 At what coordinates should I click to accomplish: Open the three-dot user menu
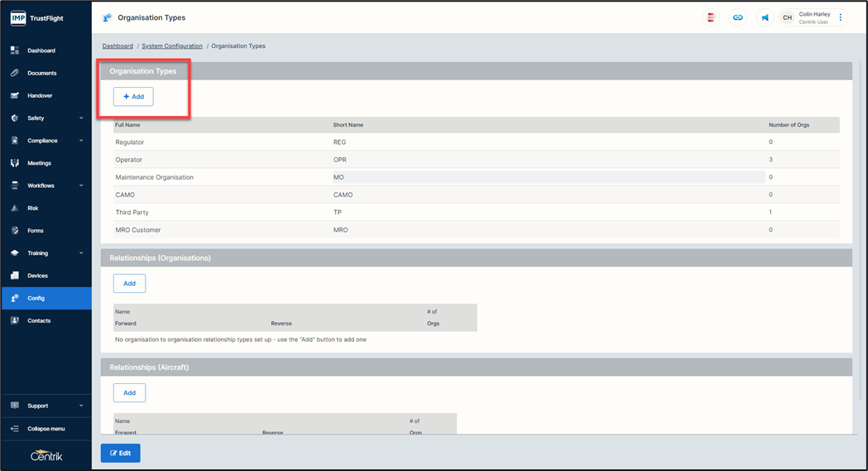pyautogui.click(x=841, y=17)
